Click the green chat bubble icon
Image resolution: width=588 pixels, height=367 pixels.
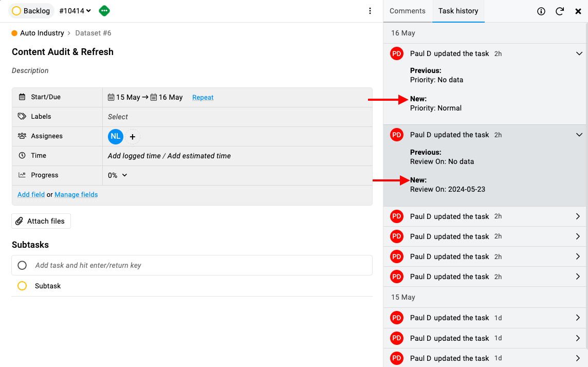104,11
